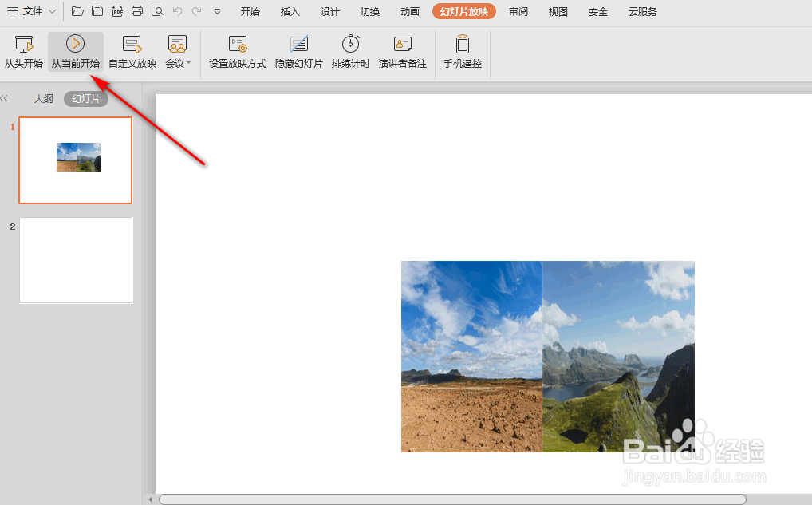Open 演讲者备注 speaker notes
This screenshot has height=505, width=812.
coord(402,52)
